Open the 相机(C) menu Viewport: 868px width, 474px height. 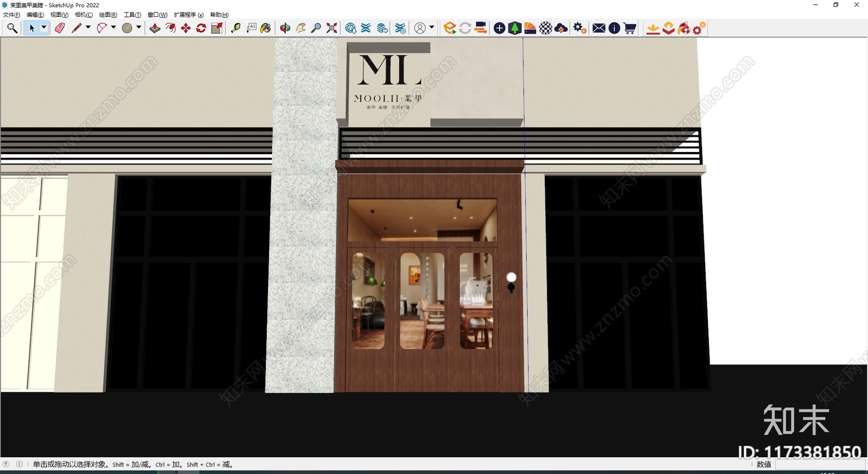(84, 15)
